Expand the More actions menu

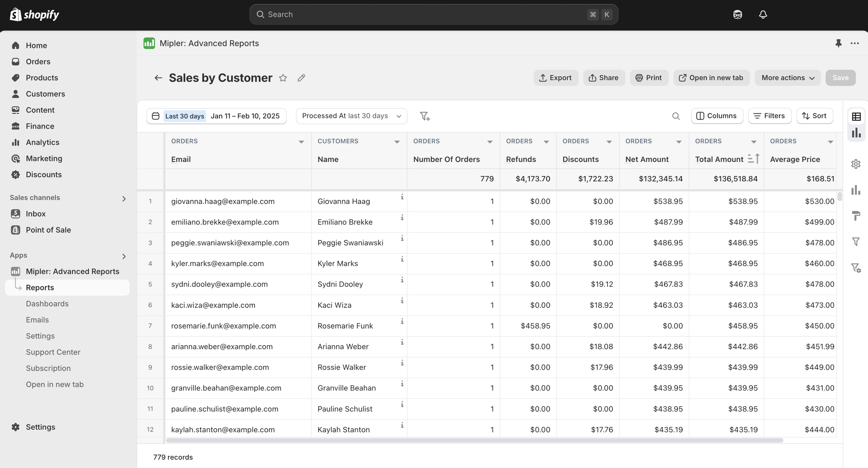788,78
